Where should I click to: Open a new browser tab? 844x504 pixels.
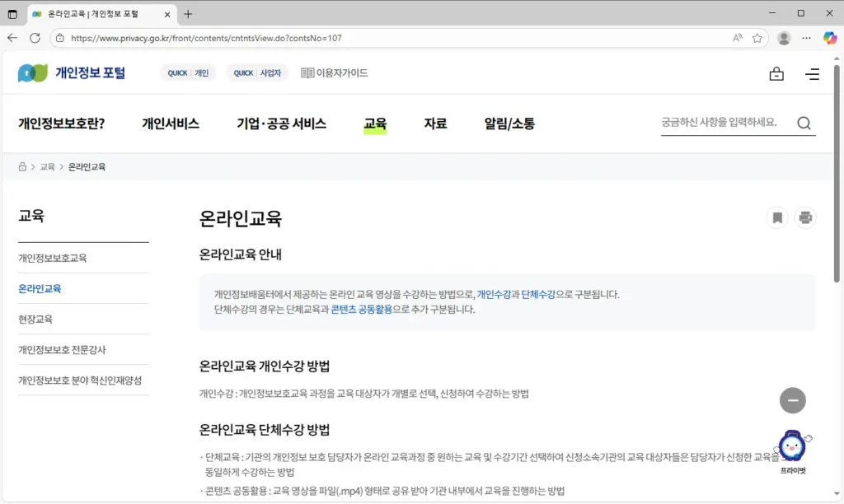[188, 14]
